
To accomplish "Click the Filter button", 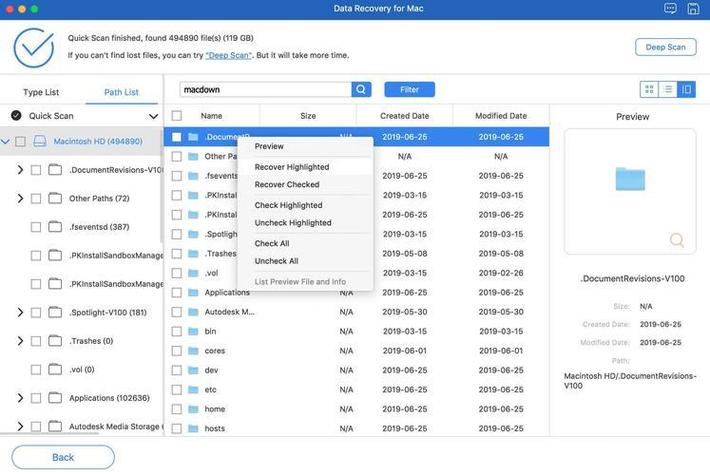I will (409, 90).
